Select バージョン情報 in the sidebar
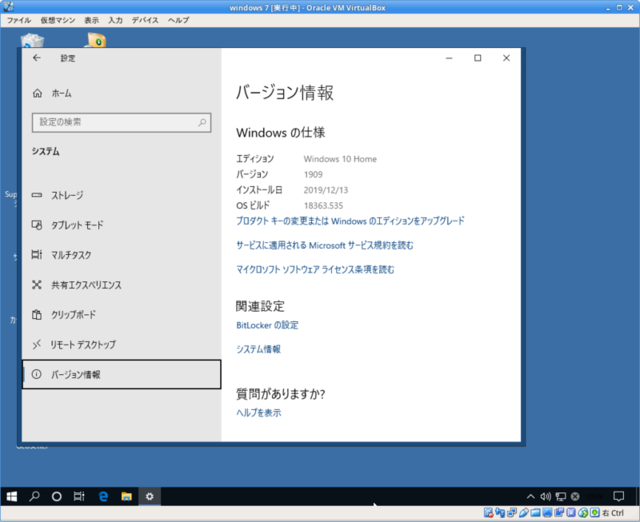Viewport: 640px width, 522px height. [121, 374]
